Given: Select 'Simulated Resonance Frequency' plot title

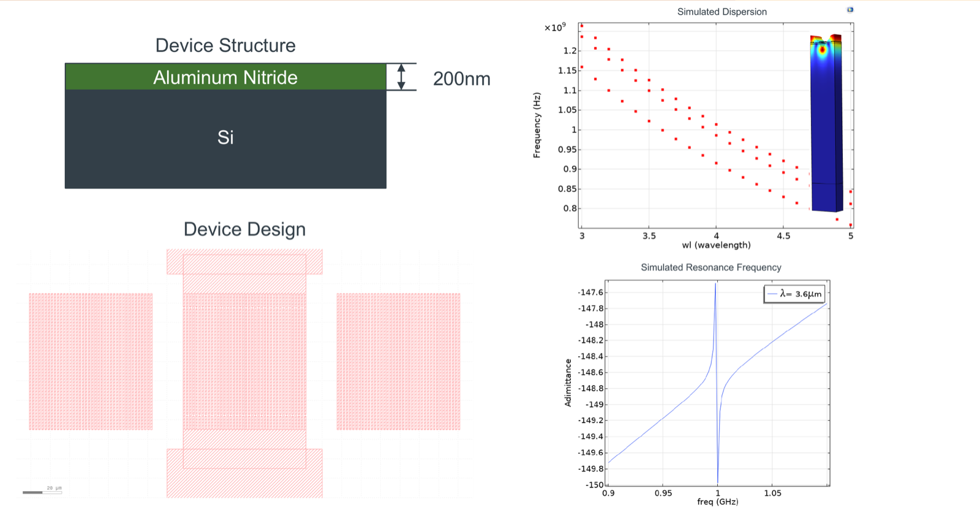Looking at the screenshot, I should pyautogui.click(x=710, y=267).
